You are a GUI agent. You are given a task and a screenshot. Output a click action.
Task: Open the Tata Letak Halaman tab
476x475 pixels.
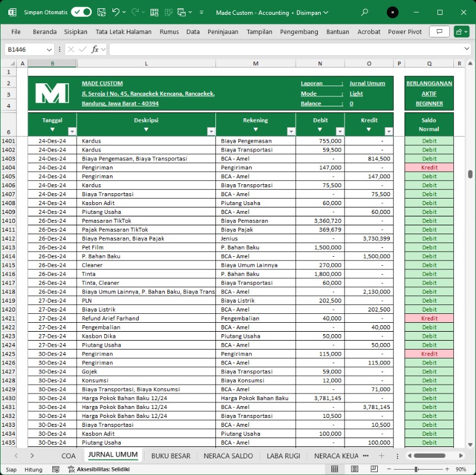[123, 32]
